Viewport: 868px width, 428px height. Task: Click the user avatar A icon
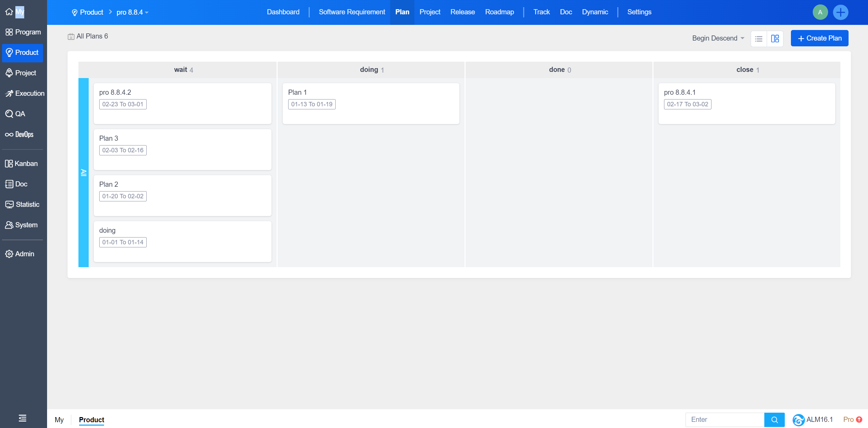820,12
